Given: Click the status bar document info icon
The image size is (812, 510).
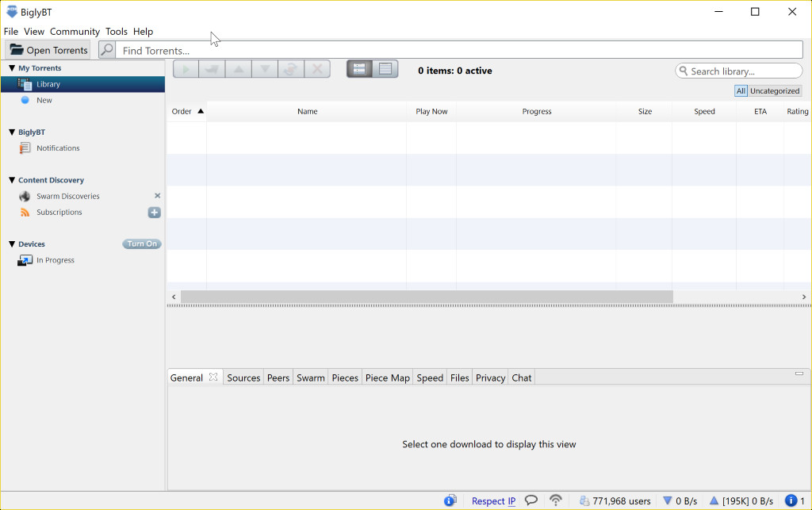Looking at the screenshot, I should tap(450, 500).
